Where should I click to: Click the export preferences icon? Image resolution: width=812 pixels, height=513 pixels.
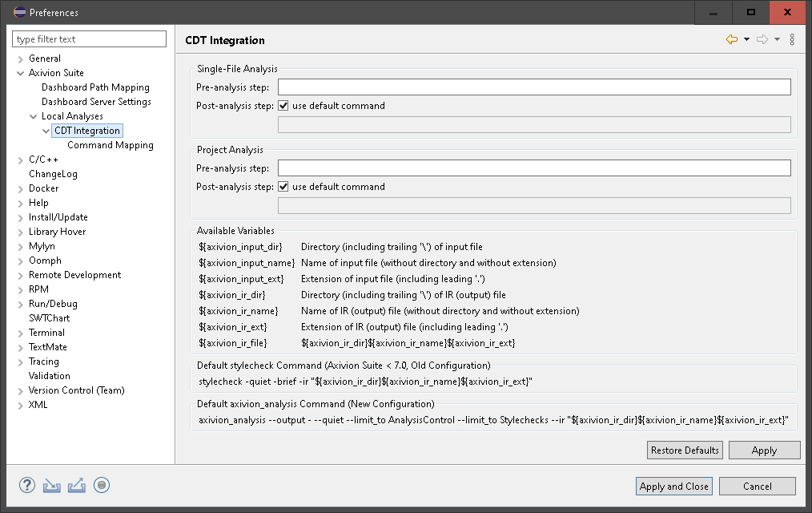77,485
